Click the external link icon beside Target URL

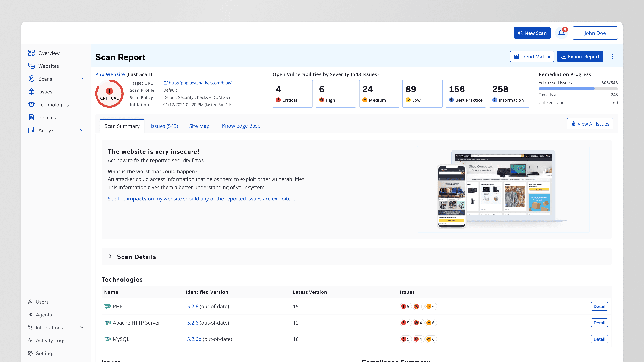pyautogui.click(x=166, y=83)
